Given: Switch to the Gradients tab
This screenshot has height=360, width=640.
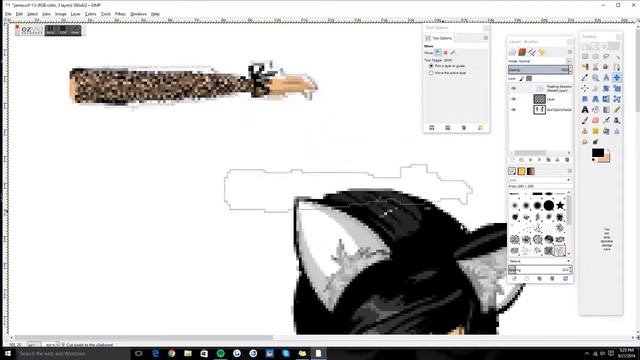Looking at the screenshot, I should [531, 171].
